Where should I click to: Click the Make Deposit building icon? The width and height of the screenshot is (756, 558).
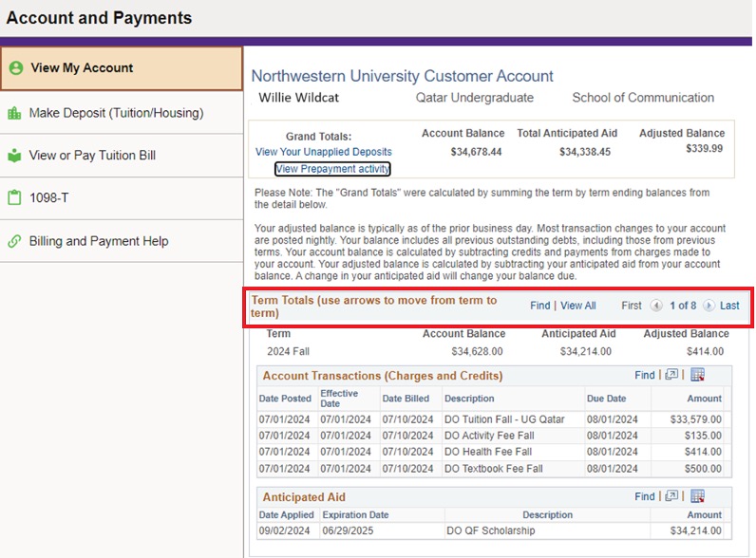click(14, 113)
